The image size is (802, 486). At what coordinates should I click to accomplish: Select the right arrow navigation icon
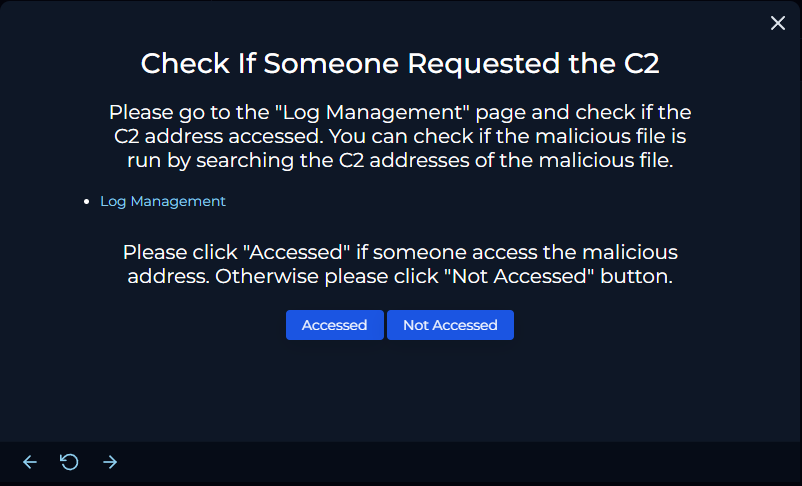(x=110, y=462)
